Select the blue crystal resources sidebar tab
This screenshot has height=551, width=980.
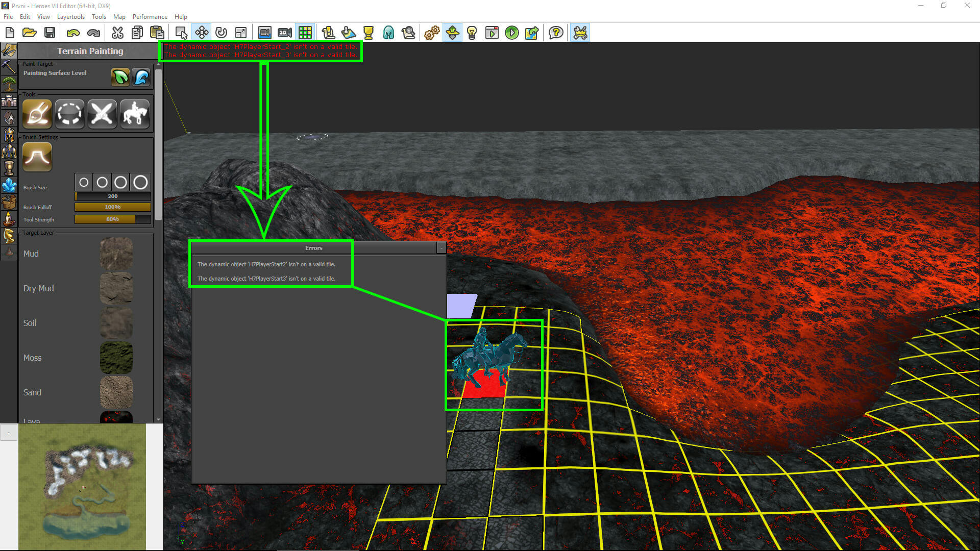tap(9, 185)
